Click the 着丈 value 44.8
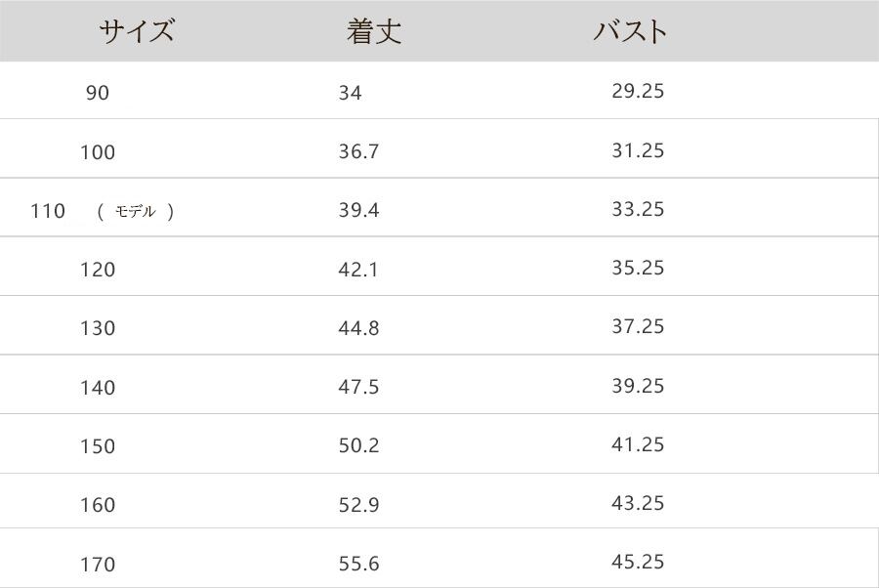879x588 pixels. click(358, 328)
